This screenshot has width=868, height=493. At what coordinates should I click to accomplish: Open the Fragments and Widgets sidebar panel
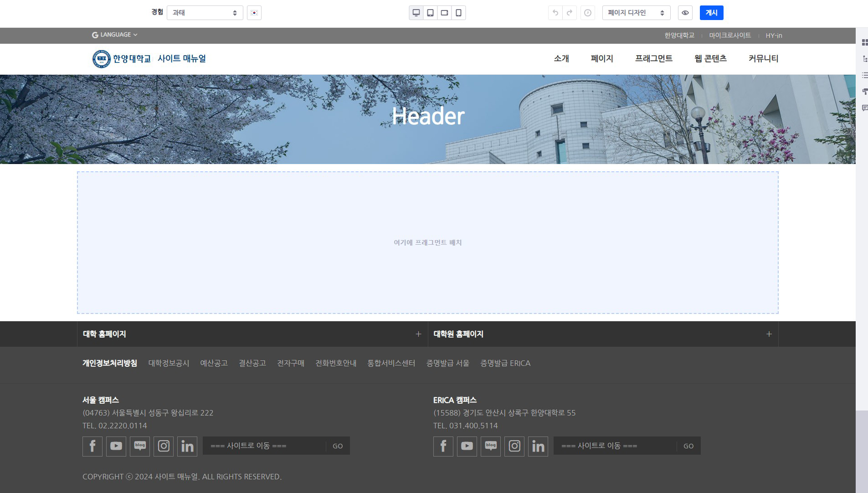864,42
